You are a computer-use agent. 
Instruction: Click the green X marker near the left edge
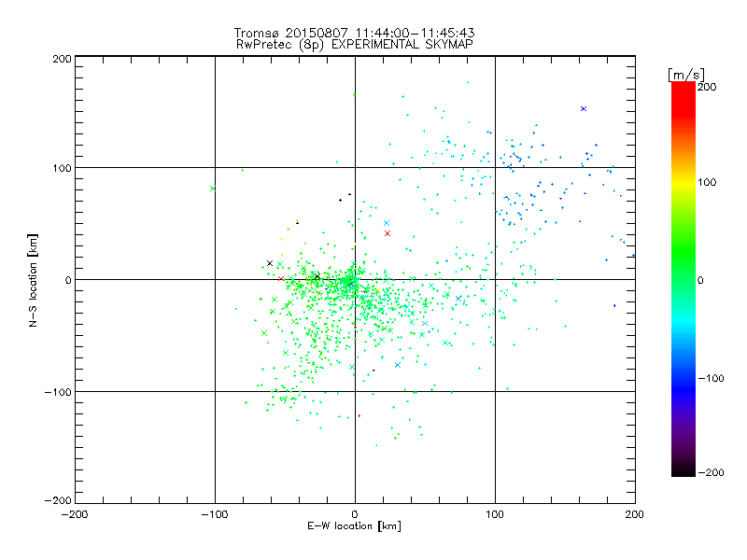click(x=213, y=189)
